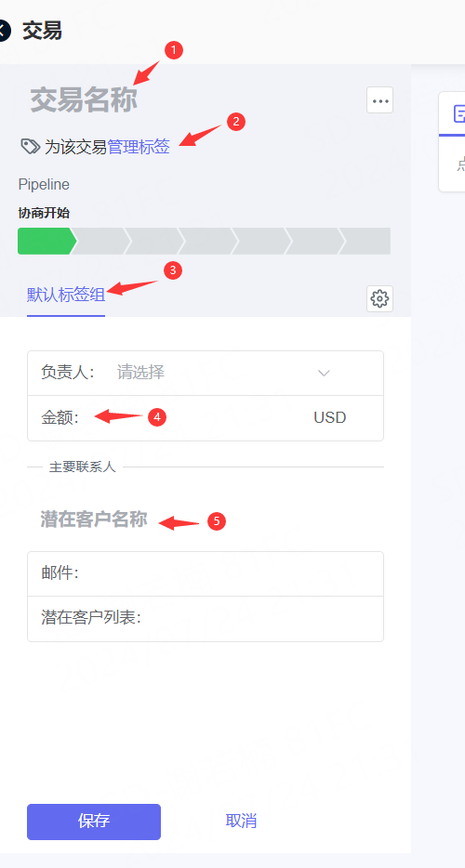This screenshot has width=465, height=868.
Task: Change the USD currency selector
Action: point(330,417)
